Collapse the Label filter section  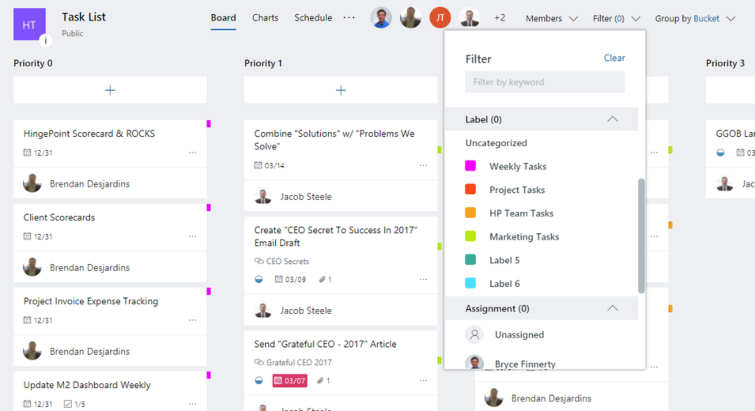pos(612,119)
